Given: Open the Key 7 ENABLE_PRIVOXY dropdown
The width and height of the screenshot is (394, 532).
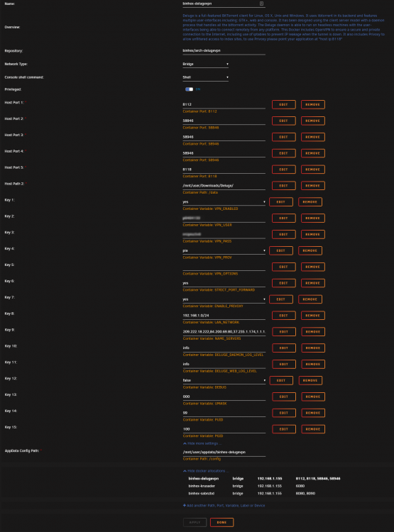Looking at the screenshot, I should tap(224, 299).
